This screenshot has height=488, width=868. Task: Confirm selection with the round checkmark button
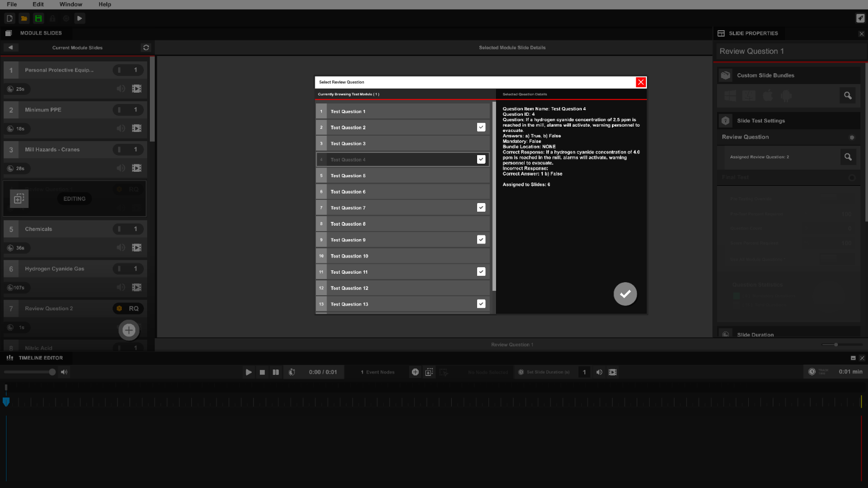click(x=625, y=294)
